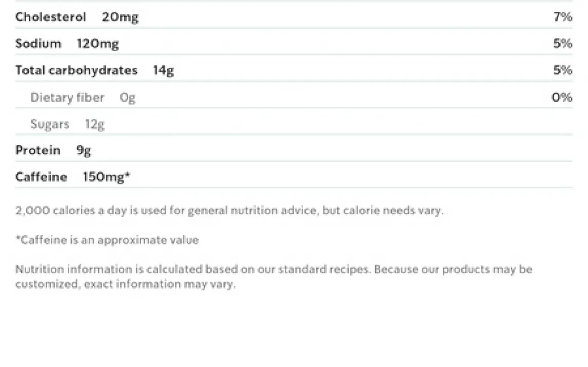The image size is (588, 367).
Task: Click the Dietary fiber label
Action: click(x=67, y=97)
